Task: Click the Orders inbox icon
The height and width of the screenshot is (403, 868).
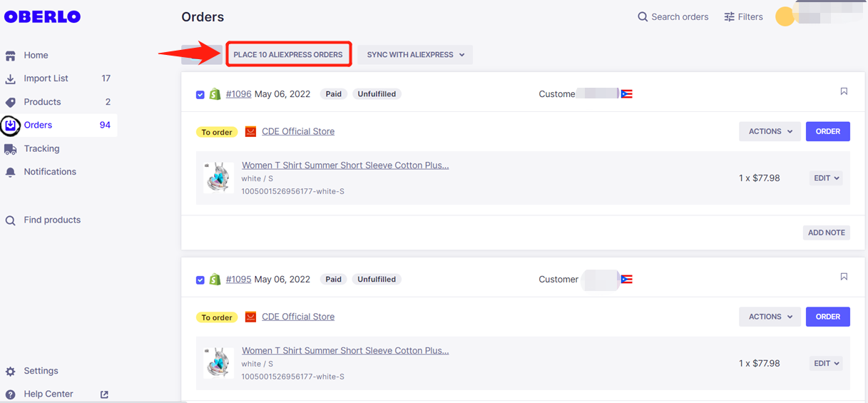Action: tap(11, 126)
